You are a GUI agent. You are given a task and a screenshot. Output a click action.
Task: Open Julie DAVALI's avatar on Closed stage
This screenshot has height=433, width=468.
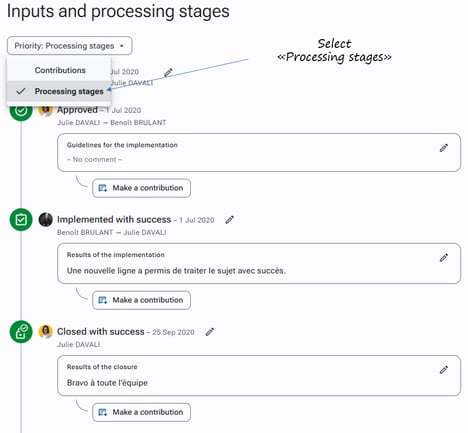point(46,332)
